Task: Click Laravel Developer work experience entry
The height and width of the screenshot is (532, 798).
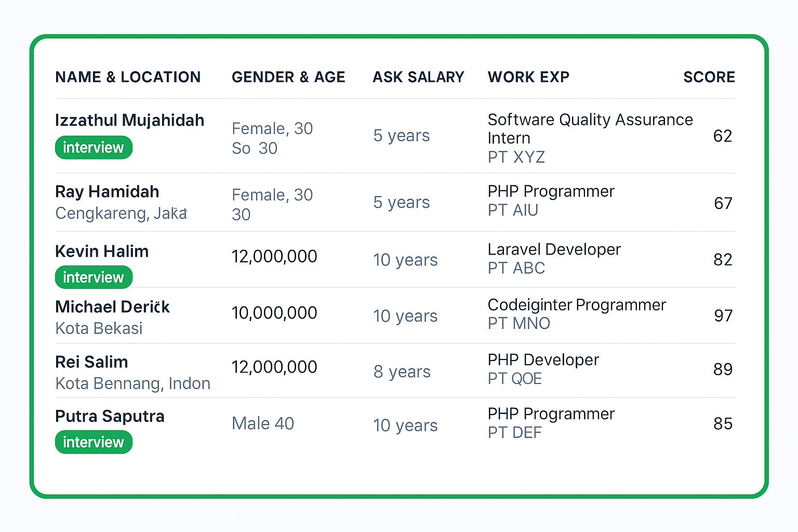Action: click(554, 249)
